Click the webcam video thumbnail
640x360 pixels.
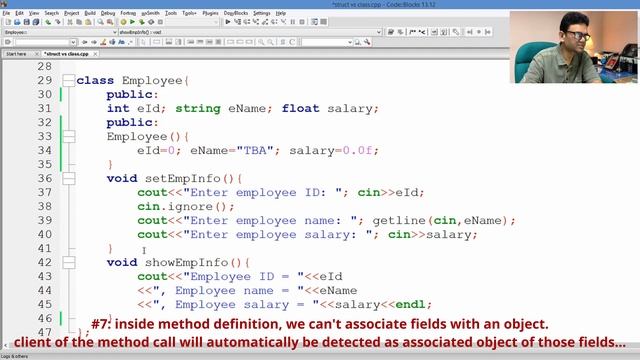tap(573, 47)
